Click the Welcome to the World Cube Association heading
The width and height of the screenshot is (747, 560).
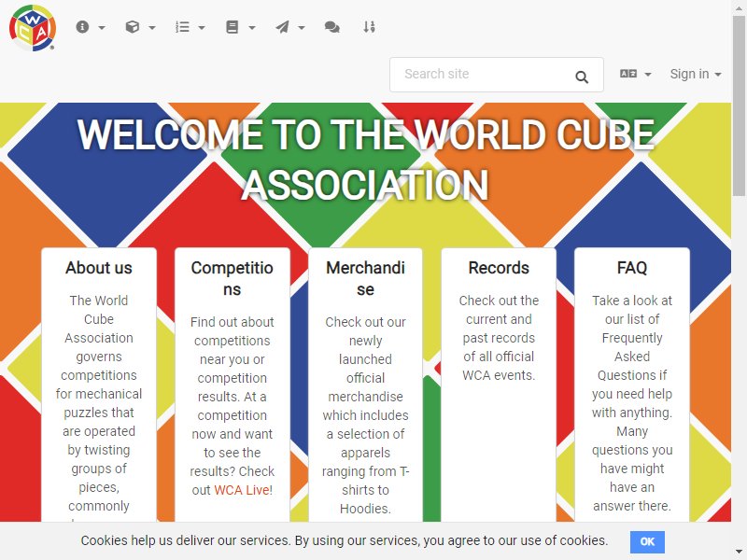click(365, 160)
